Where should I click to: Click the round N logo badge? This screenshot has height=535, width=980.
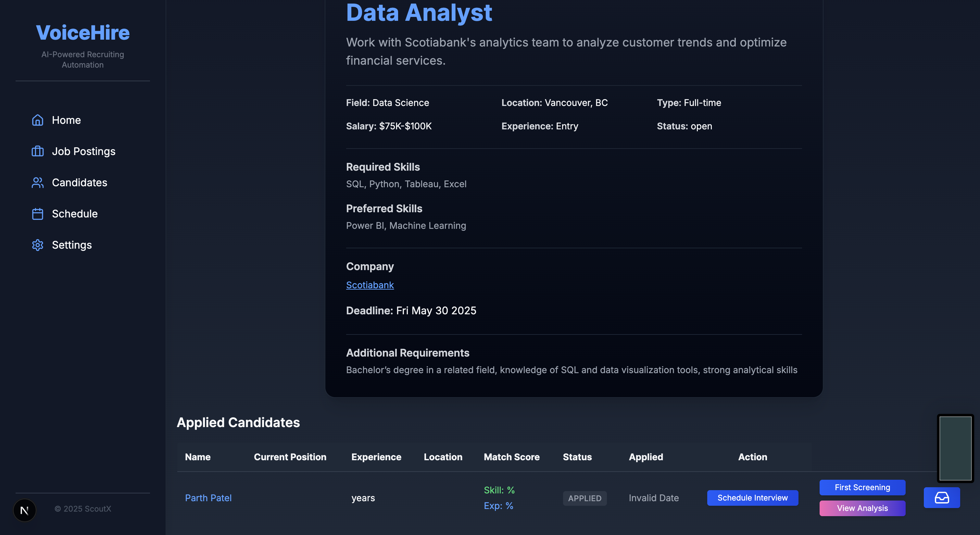coord(24,510)
